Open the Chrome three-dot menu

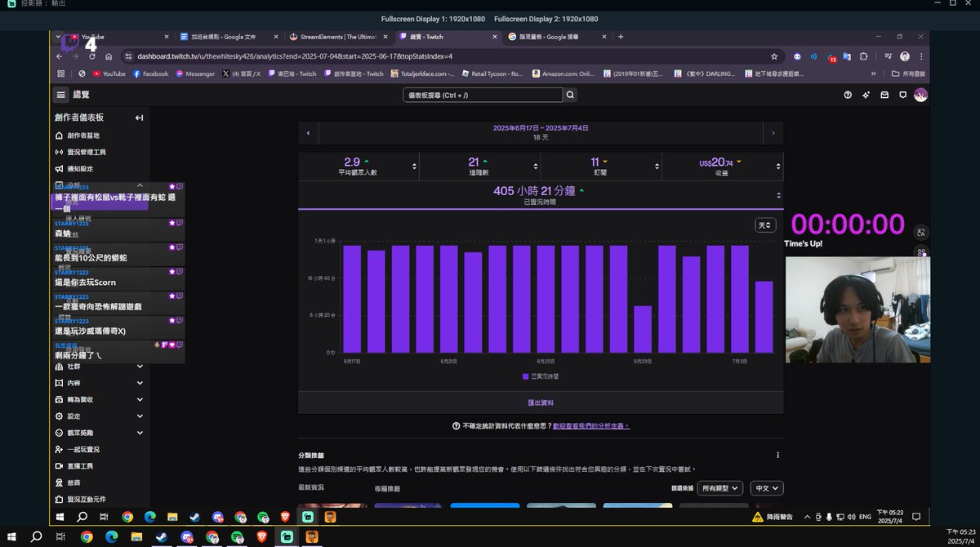[922, 56]
